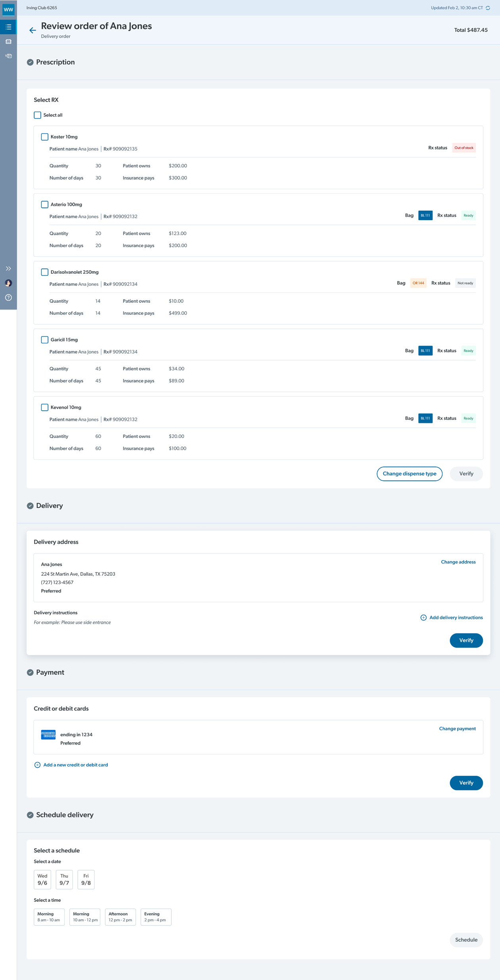
Task: Click the American Express card logo
Action: pos(48,735)
